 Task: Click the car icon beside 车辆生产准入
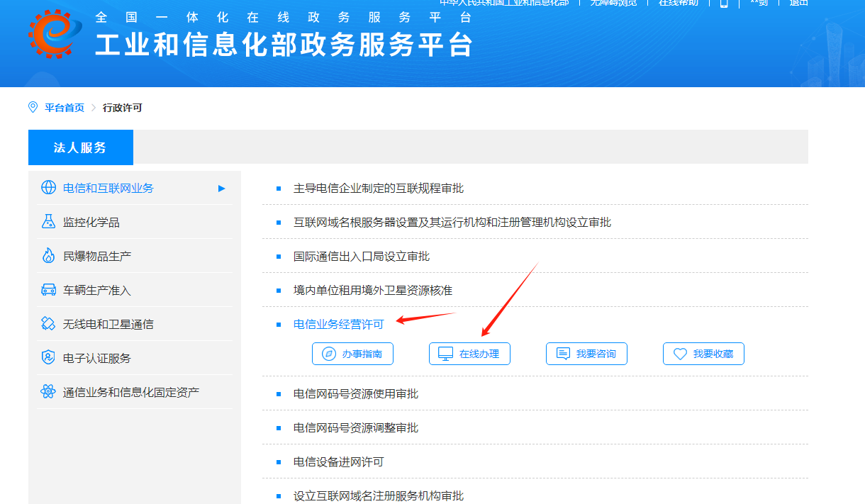(x=48, y=290)
